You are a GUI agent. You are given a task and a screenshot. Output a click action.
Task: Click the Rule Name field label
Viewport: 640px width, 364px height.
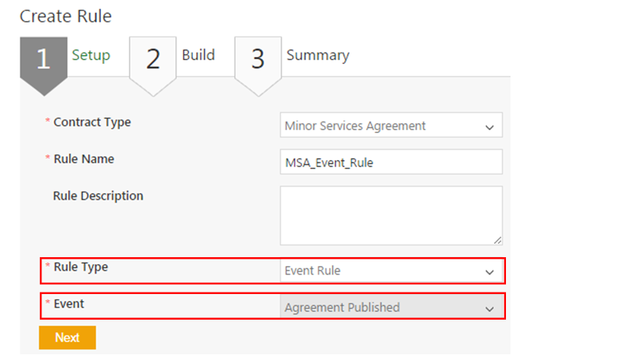coord(84,159)
